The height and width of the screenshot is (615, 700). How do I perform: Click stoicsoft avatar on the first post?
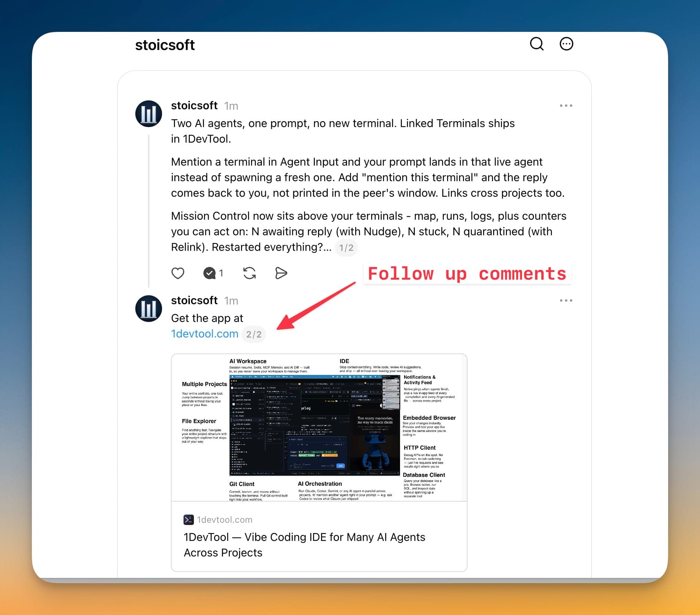(149, 114)
